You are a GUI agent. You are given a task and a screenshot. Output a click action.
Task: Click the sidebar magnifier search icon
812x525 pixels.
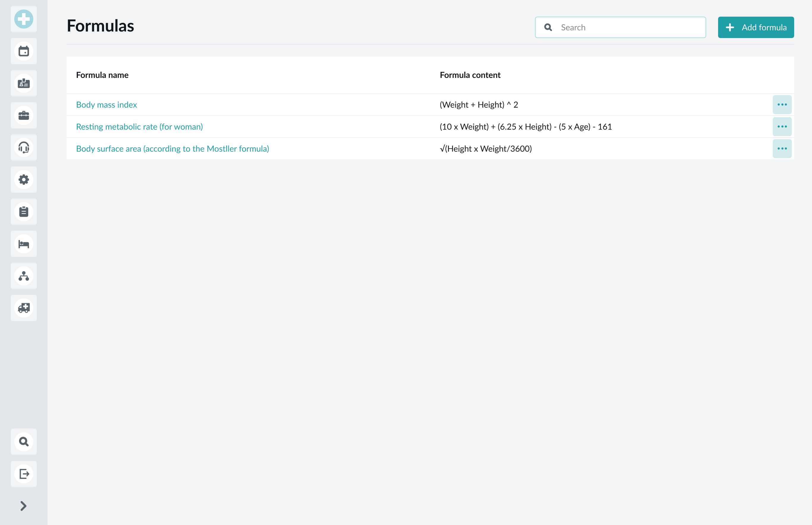coord(23,442)
